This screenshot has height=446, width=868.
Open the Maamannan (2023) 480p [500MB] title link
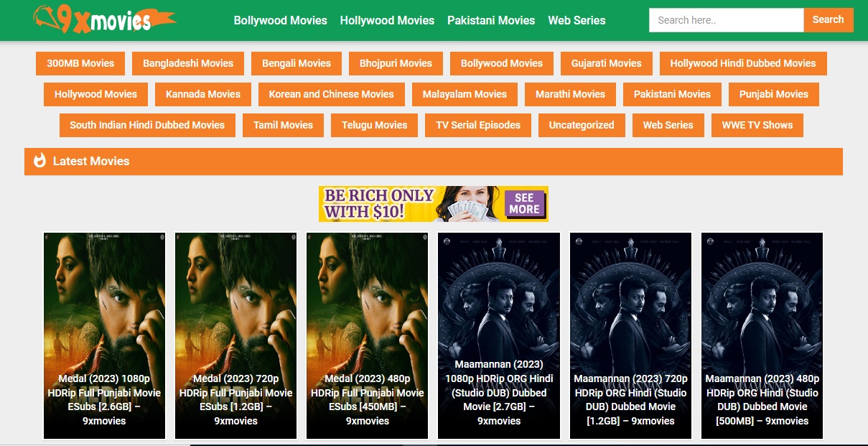pos(762,400)
